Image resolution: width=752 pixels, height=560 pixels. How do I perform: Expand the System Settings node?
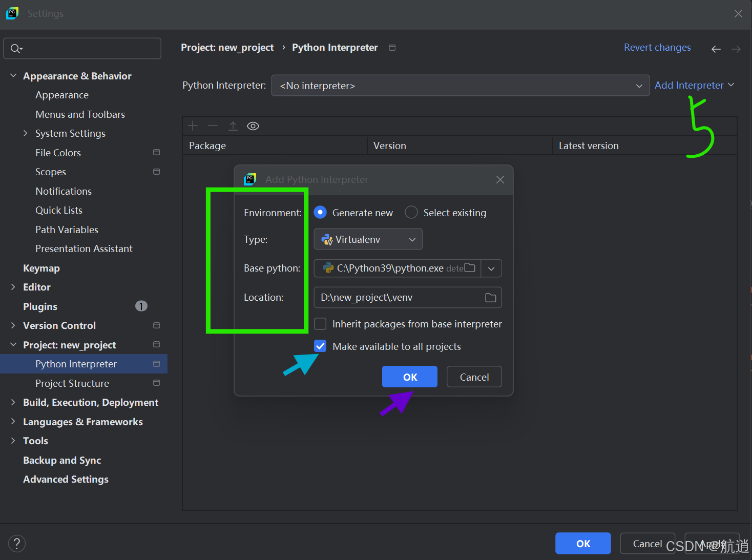(x=26, y=133)
